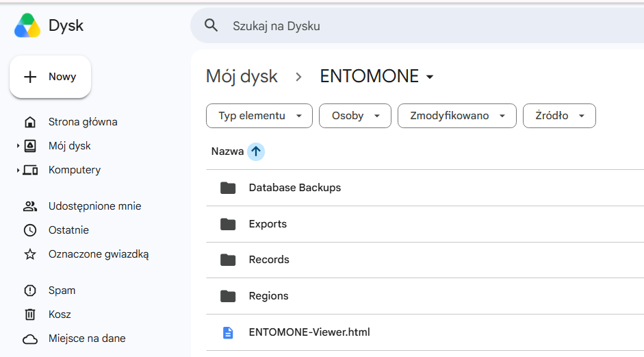Open Zmodyfikowano filter dropdown
The width and height of the screenshot is (644, 357).
tap(456, 116)
